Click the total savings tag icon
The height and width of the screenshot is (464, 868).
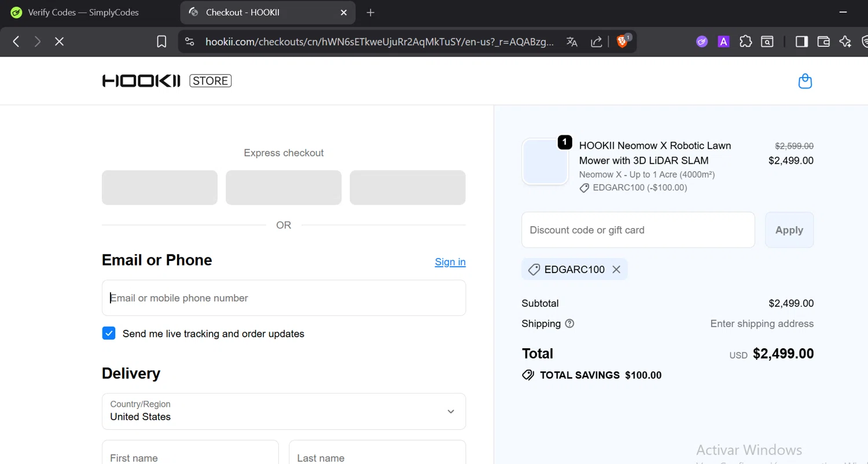[528, 375]
